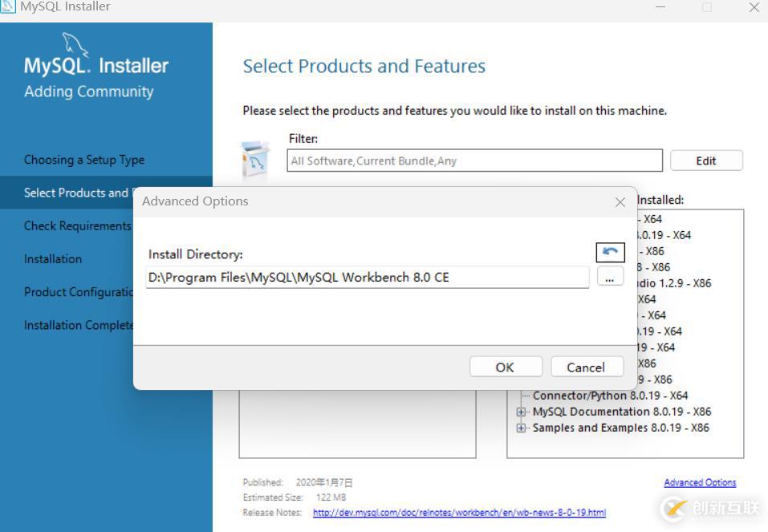This screenshot has width=768, height=532.
Task: Go to Check Requirements step
Action: pyautogui.click(x=79, y=225)
